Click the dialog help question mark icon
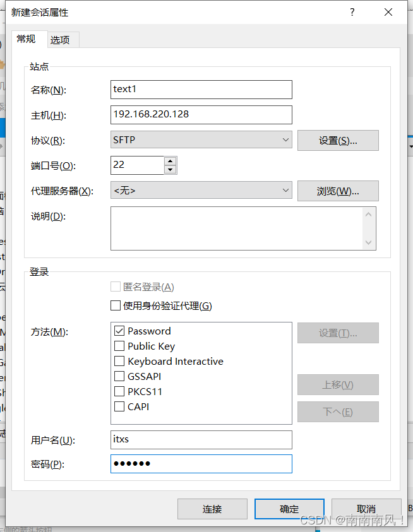 click(x=352, y=11)
